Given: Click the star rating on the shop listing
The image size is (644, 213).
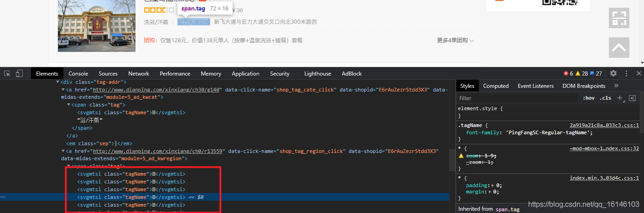Looking at the screenshot, I should click(159, 10).
